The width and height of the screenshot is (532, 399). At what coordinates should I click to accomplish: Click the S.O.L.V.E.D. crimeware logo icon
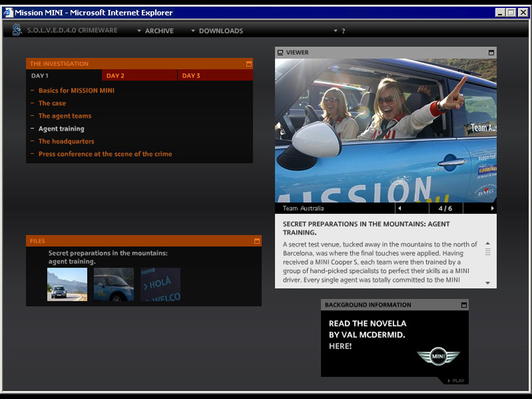tap(16, 30)
